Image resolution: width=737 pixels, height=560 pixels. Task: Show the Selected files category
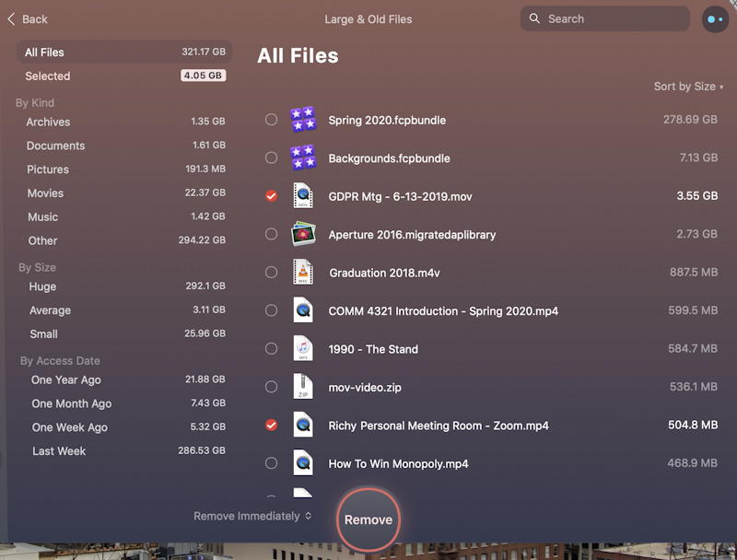[x=124, y=76]
